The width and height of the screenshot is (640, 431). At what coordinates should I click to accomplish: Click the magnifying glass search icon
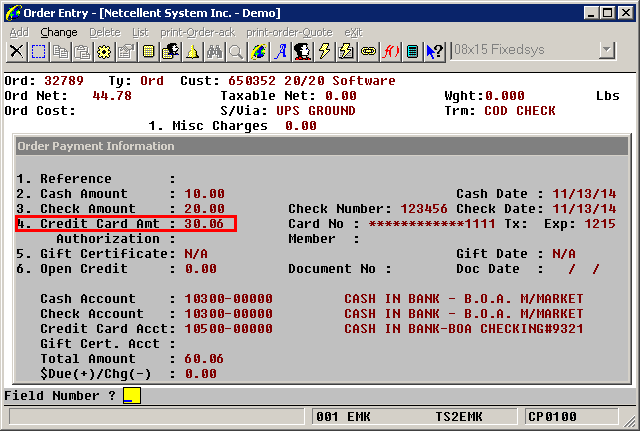coord(237,52)
